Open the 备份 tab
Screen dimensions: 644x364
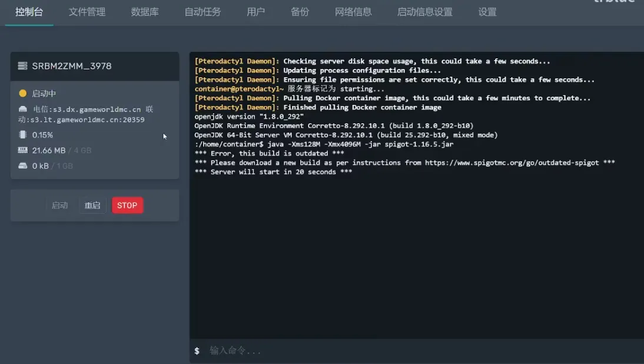[300, 12]
